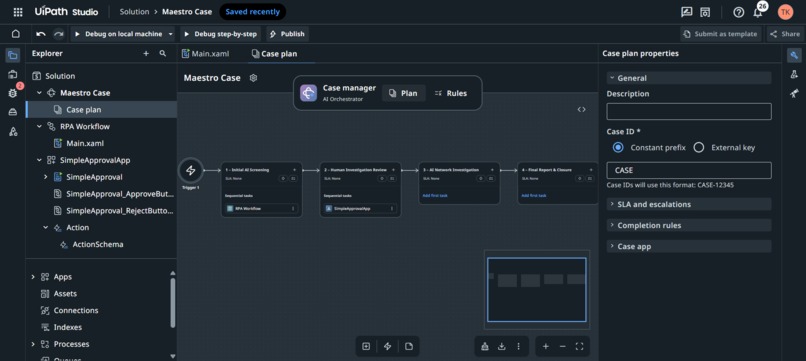
Task: Collapse the General properties section
Action: 689,78
